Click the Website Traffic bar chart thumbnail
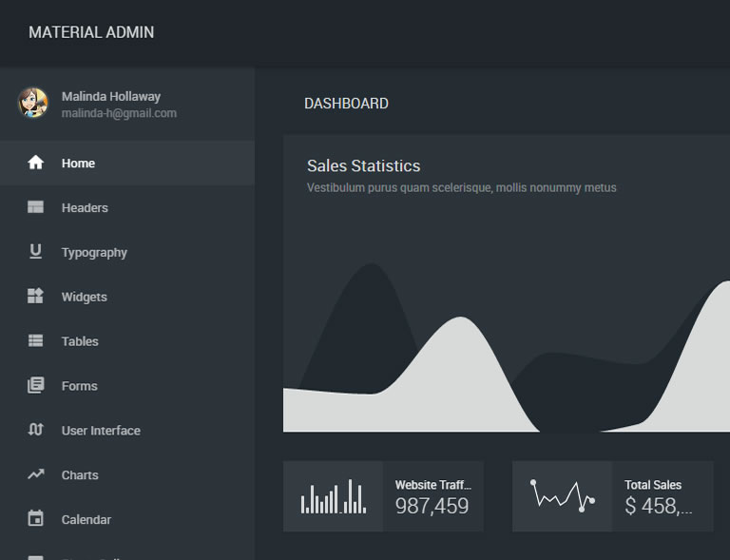This screenshot has width=730, height=560. click(x=333, y=496)
